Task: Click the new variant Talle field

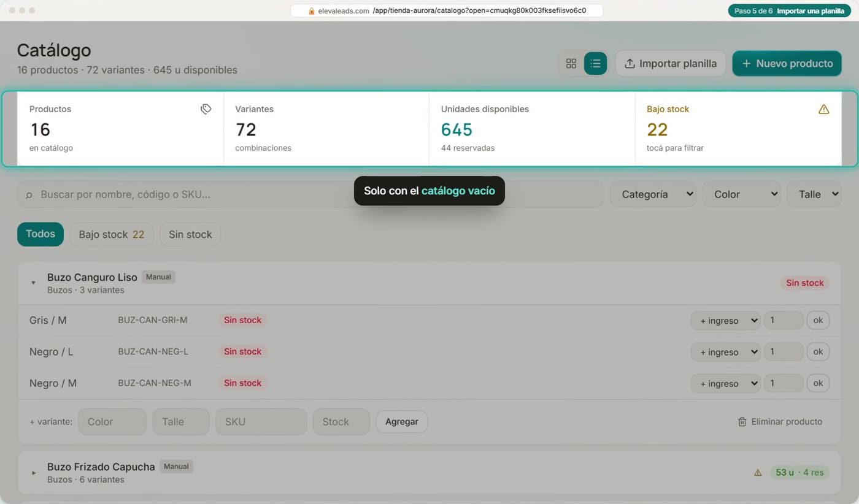Action: (181, 422)
